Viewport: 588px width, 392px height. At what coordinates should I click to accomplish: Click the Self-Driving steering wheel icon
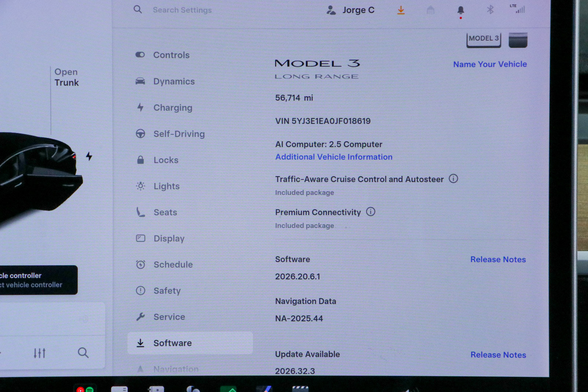[140, 134]
